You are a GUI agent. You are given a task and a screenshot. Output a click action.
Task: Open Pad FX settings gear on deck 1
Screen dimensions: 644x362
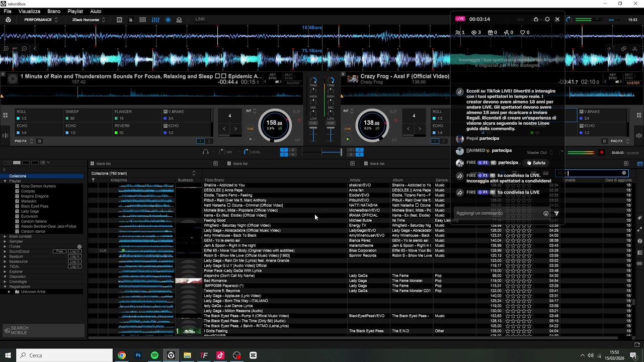tap(40, 141)
